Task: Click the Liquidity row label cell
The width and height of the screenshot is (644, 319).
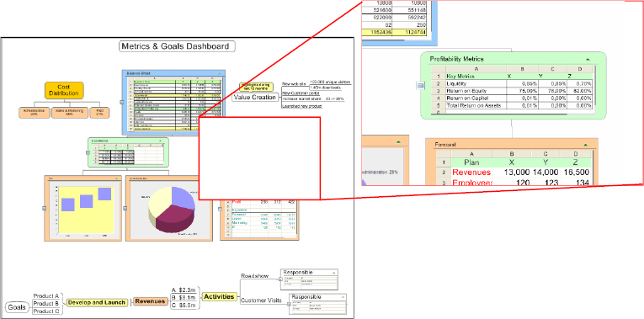Action: click(475, 83)
